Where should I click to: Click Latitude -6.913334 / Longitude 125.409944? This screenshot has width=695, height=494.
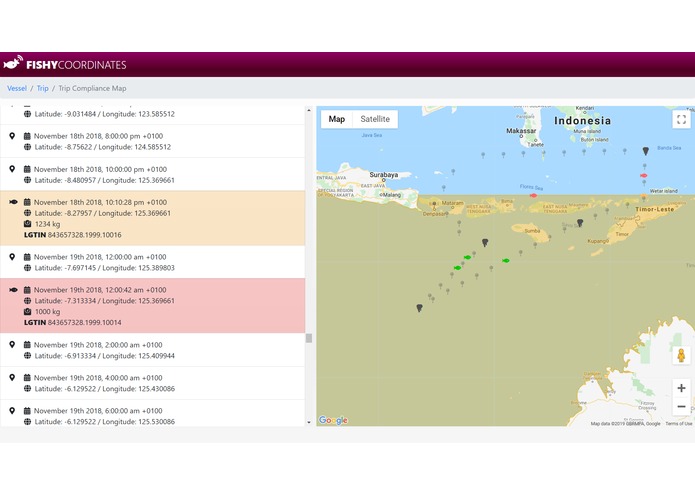tap(105, 355)
